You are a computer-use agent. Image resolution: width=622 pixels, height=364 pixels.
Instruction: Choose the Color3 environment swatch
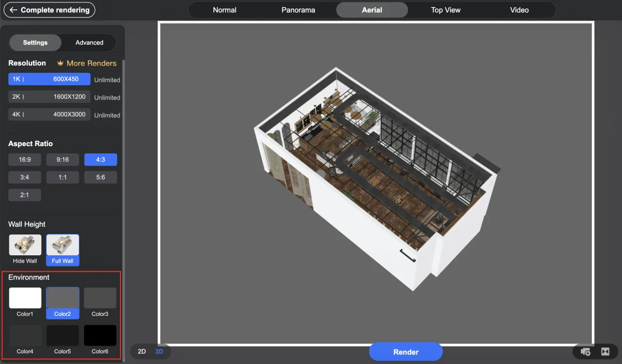100,298
